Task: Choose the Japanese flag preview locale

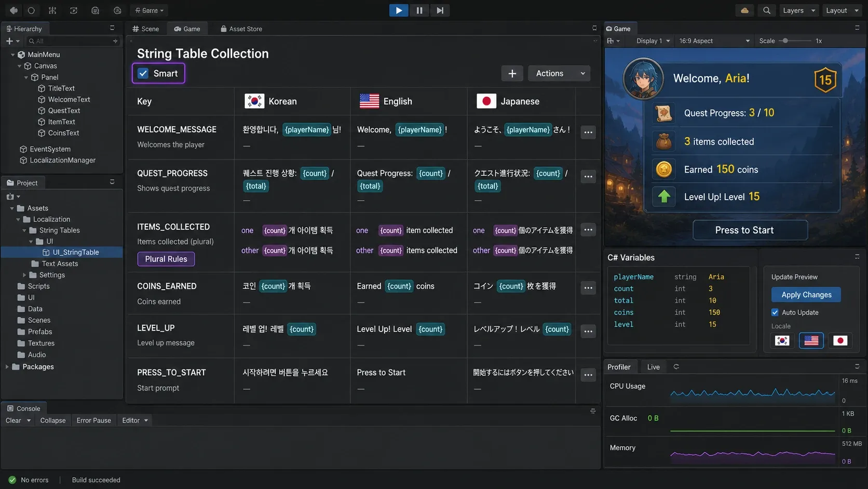Action: tap(840, 340)
